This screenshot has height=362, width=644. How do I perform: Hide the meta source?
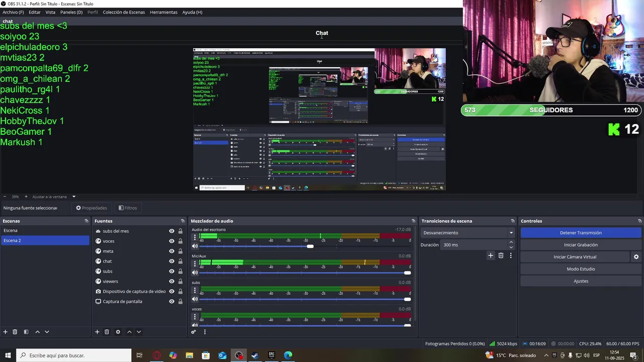172,251
